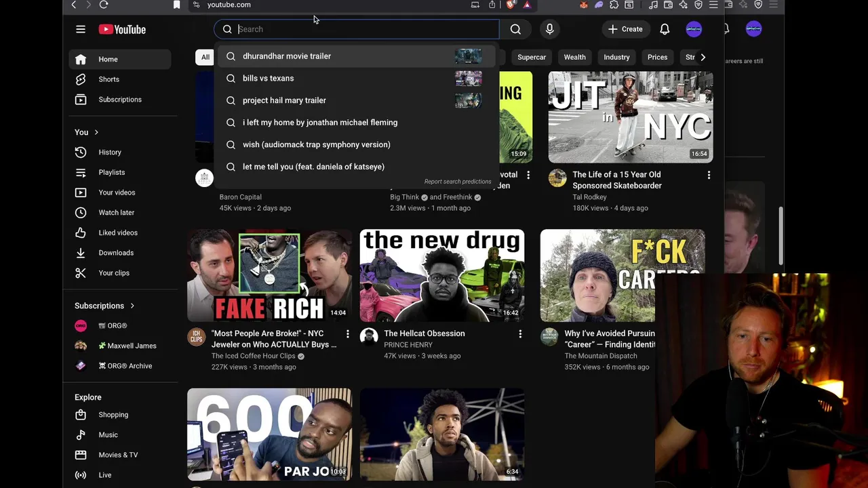Viewport: 868px width, 488px height.
Task: Choose suggestion project hail mary trailer
Action: (x=357, y=100)
